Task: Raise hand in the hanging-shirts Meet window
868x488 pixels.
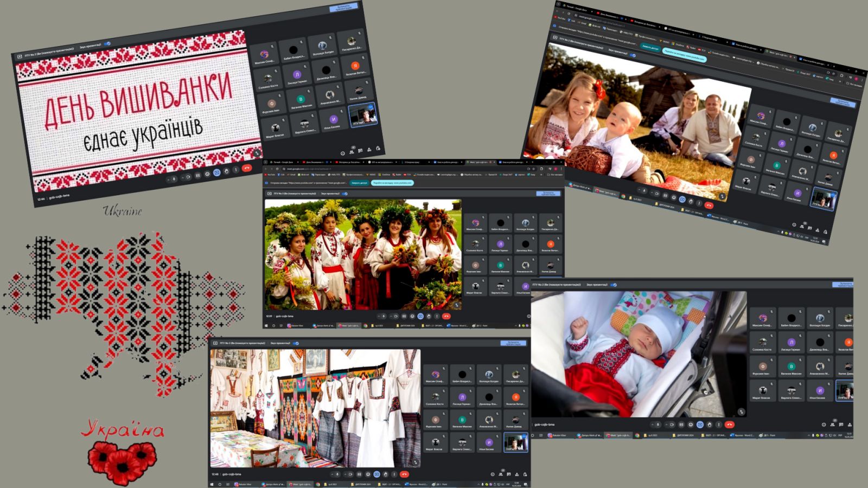Action: [x=386, y=474]
